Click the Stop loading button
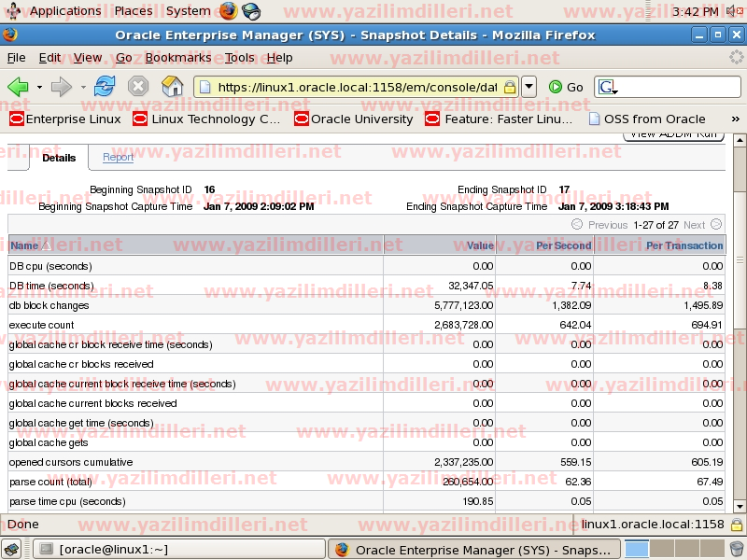Screen dimensions: 747x560 point(138,87)
